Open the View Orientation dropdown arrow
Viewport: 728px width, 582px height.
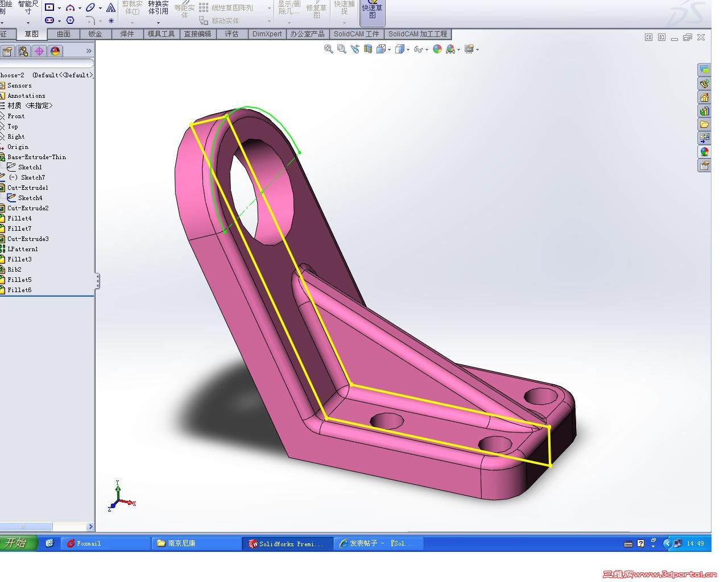pyautogui.click(x=389, y=50)
